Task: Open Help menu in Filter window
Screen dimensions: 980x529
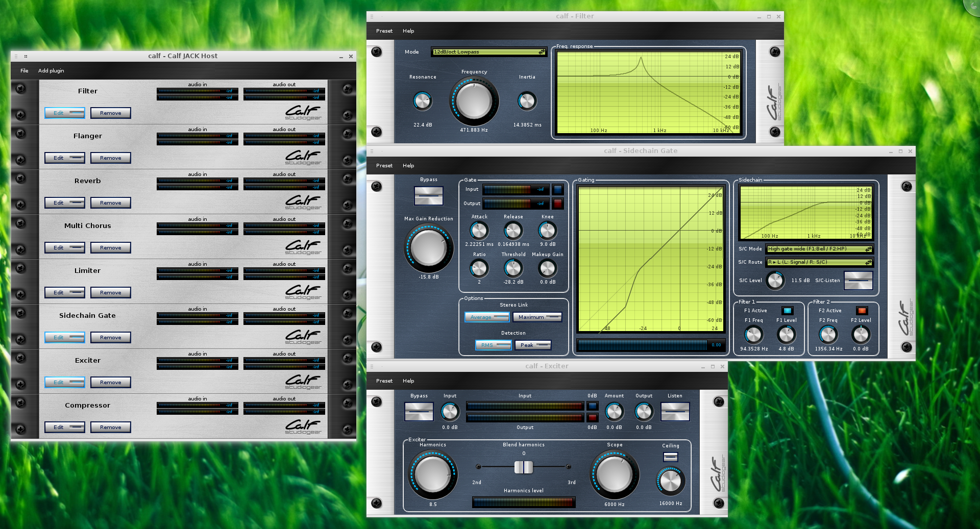Action: pyautogui.click(x=408, y=31)
